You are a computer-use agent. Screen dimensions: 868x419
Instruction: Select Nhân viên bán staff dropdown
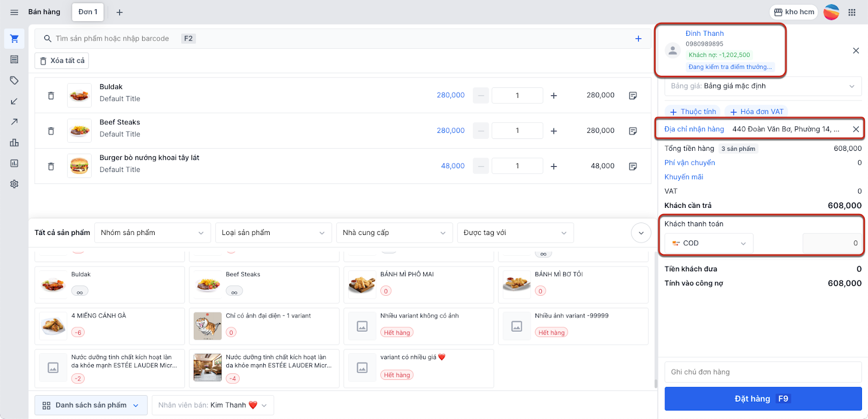click(213, 405)
